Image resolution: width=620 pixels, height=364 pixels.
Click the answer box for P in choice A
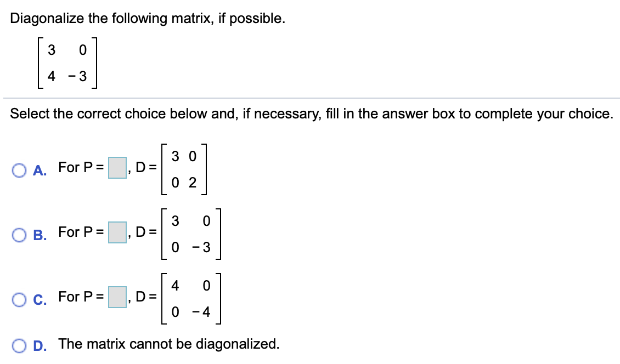[x=116, y=167]
